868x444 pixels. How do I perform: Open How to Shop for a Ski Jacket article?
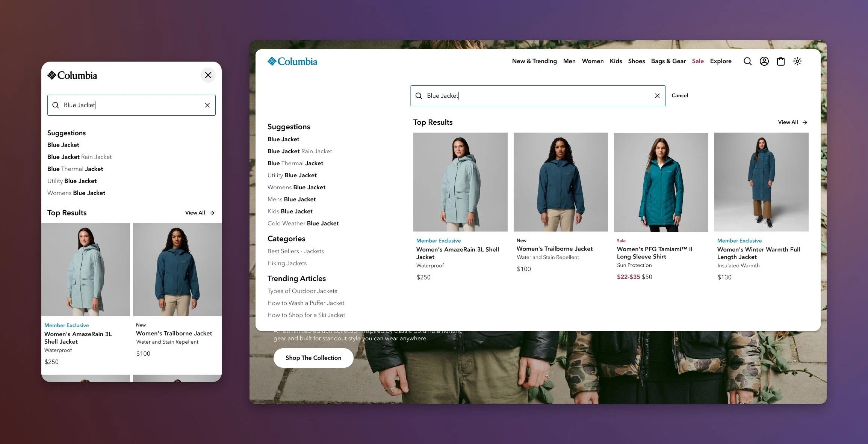click(306, 315)
